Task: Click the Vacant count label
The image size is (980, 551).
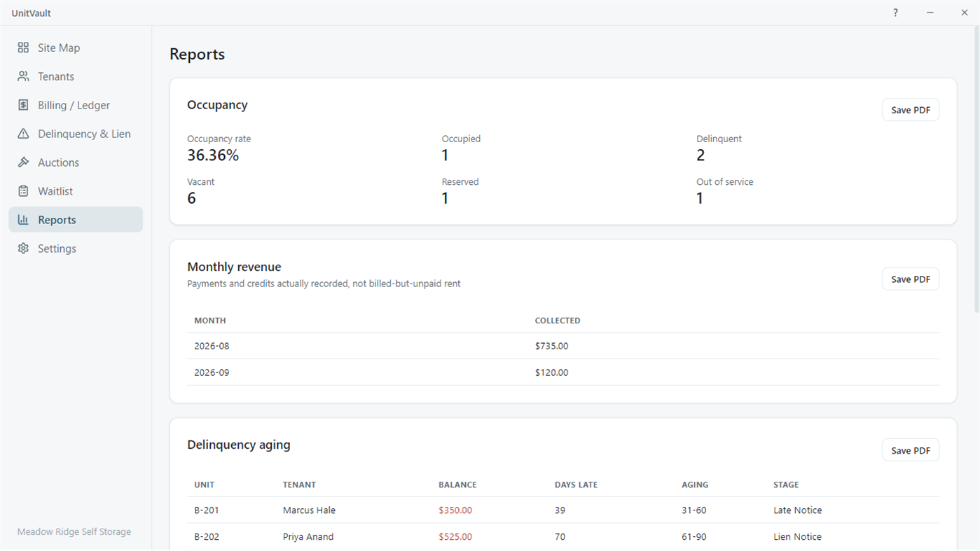Action: click(x=200, y=182)
